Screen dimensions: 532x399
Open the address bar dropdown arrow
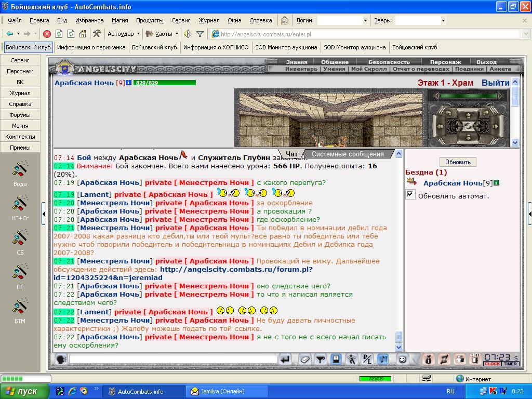coord(526,34)
